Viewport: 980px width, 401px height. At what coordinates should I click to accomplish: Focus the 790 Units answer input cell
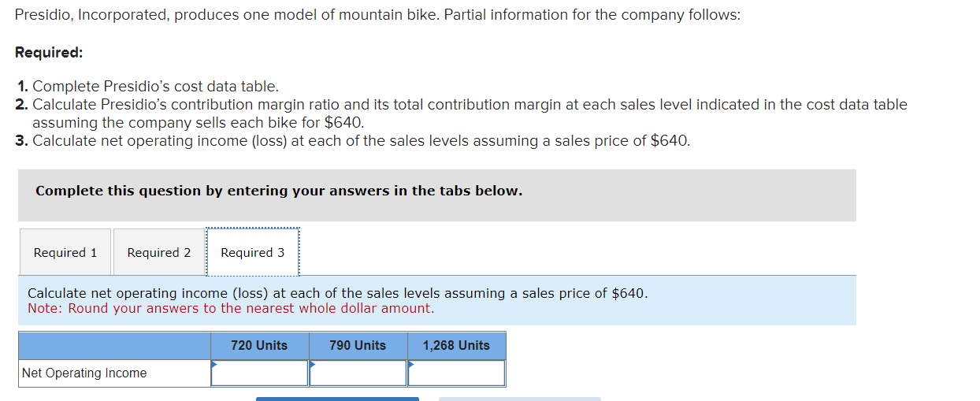tap(358, 373)
